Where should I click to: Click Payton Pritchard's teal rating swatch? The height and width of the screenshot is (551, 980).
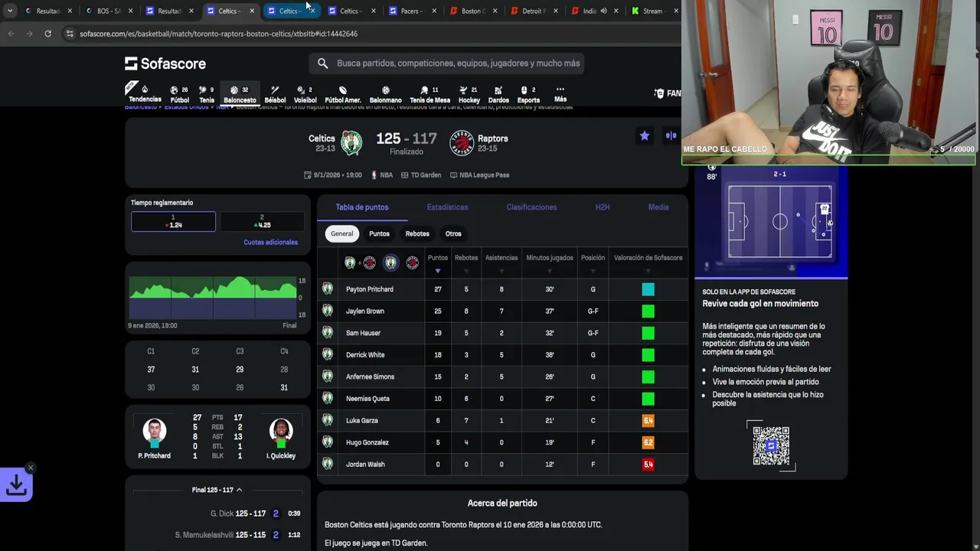point(648,289)
